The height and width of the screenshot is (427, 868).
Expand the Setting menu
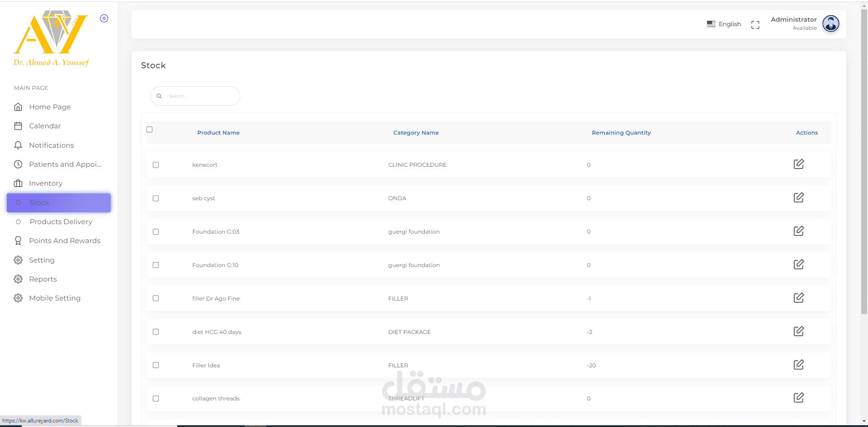pos(59,260)
